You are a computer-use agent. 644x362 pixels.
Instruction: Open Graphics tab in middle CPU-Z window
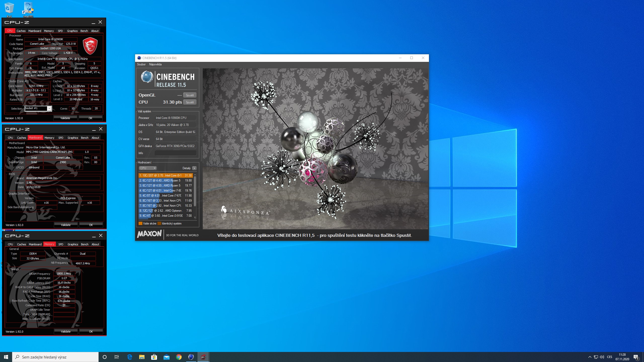click(x=73, y=138)
